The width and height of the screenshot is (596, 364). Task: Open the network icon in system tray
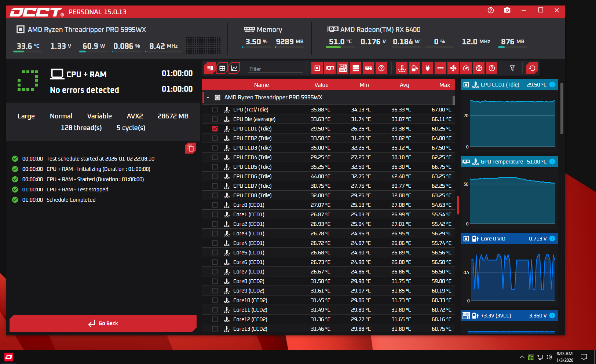pyautogui.click(x=540, y=357)
